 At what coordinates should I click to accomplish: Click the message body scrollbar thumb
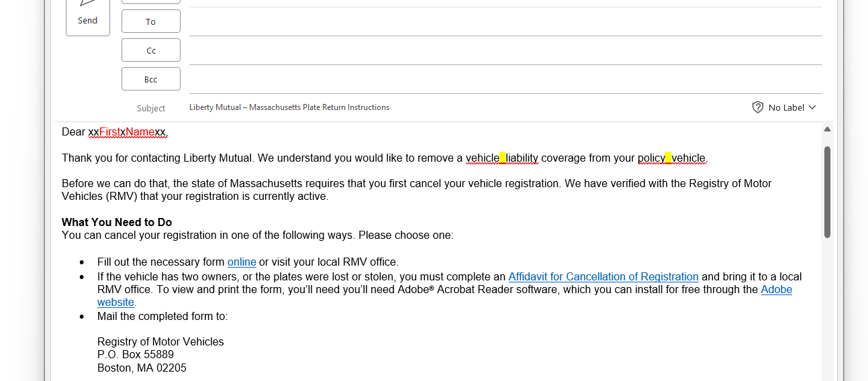tap(827, 192)
